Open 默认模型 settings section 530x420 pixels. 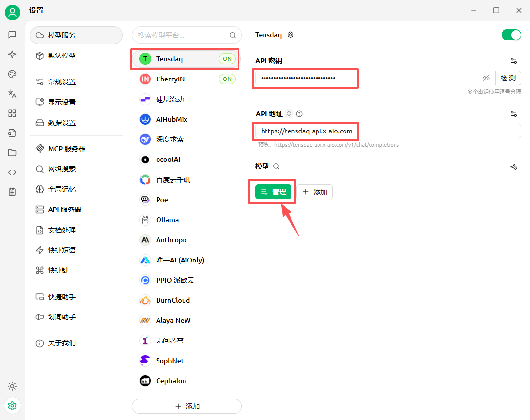(x=76, y=55)
